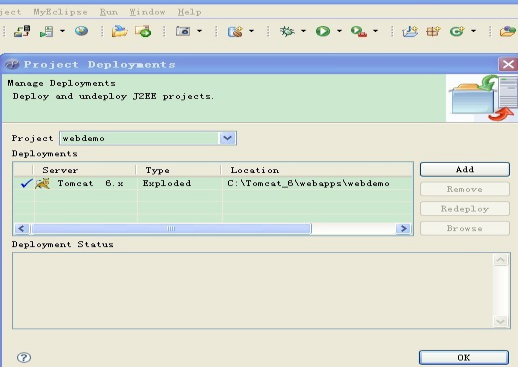Image resolution: width=518 pixels, height=367 pixels.
Task: Click the Debug bug icon
Action: coord(287,31)
